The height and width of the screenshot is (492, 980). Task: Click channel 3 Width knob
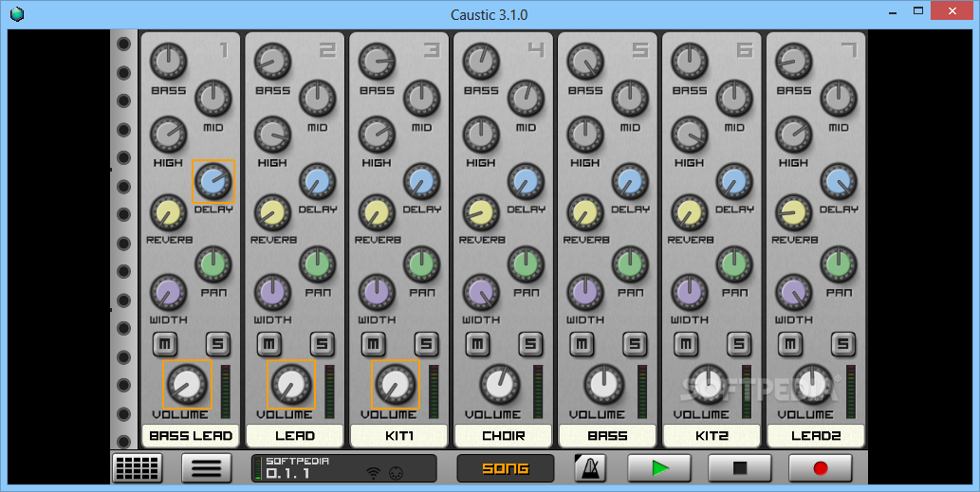(378, 292)
